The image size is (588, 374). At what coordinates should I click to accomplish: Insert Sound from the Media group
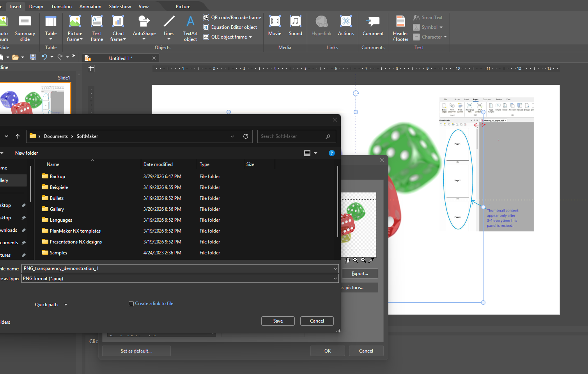click(295, 22)
